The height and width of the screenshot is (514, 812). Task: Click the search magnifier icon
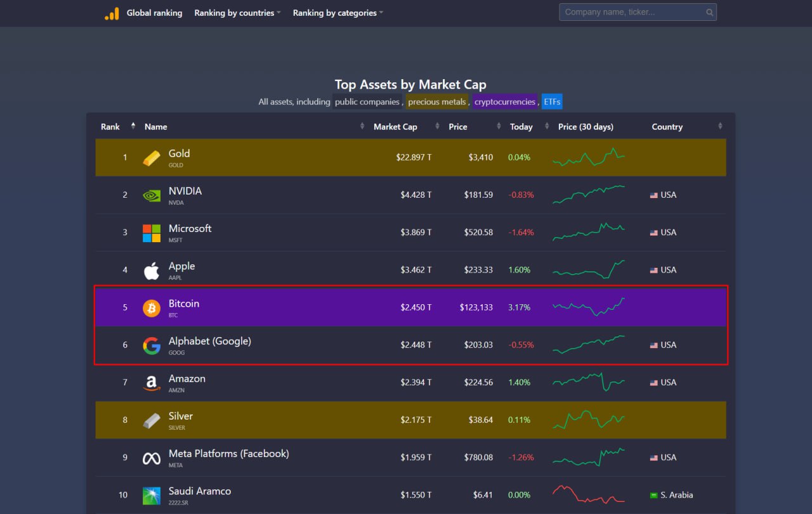click(709, 12)
